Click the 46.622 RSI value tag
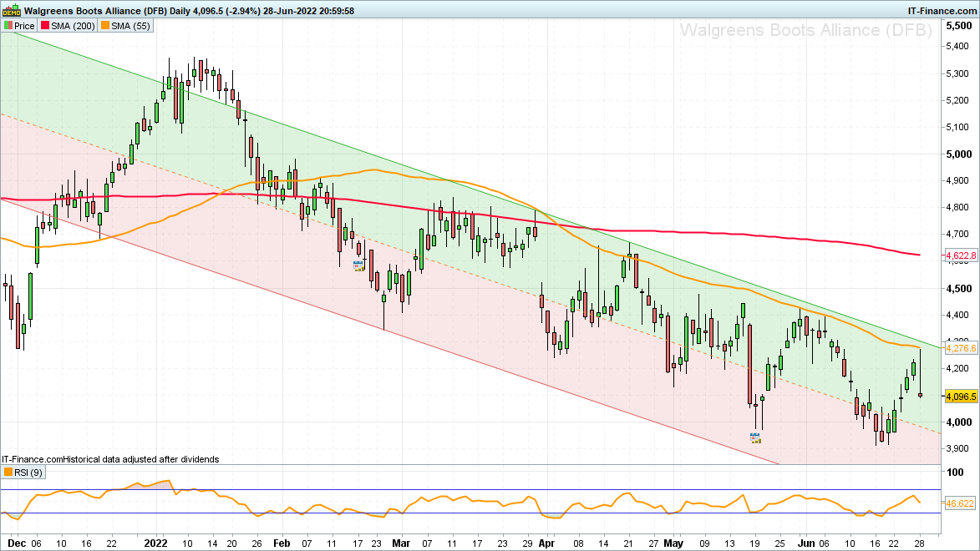Image resolution: width=980 pixels, height=551 pixels. (x=960, y=503)
